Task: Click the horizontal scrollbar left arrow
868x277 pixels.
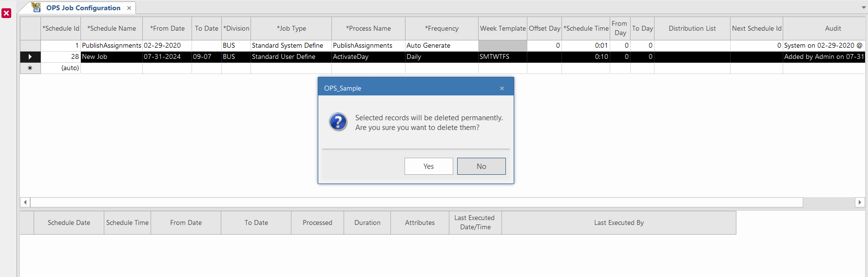Action: pyautogui.click(x=25, y=202)
